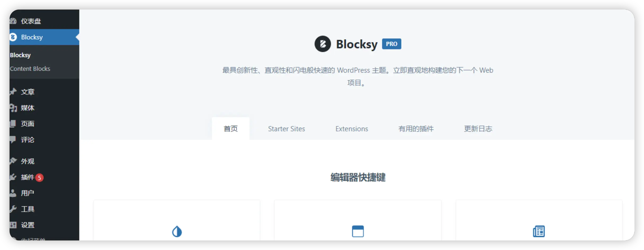Click the sliders icon beside 设置

(x=13, y=225)
